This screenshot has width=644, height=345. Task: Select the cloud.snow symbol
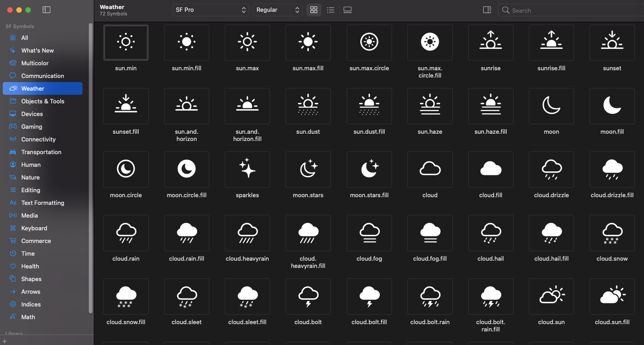(x=612, y=233)
